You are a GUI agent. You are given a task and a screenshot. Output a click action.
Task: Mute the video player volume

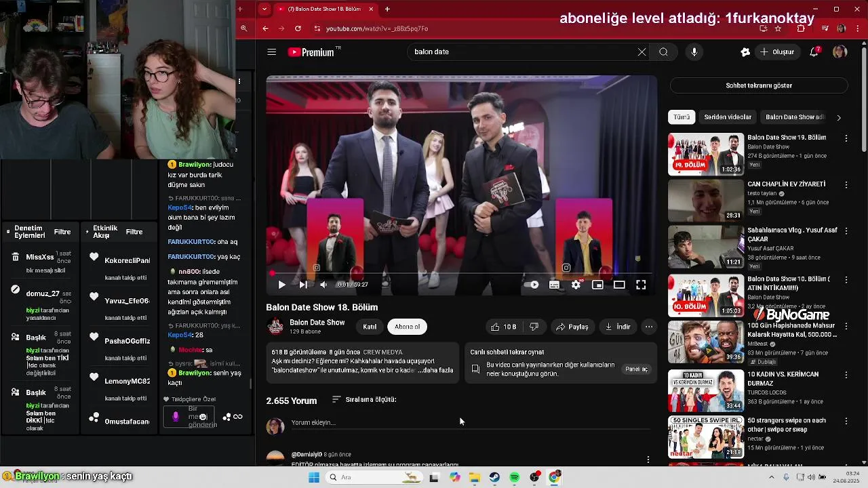point(323,285)
